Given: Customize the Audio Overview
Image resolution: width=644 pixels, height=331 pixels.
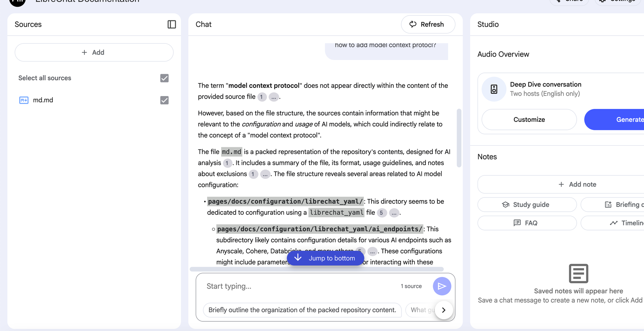Looking at the screenshot, I should 529,120.
